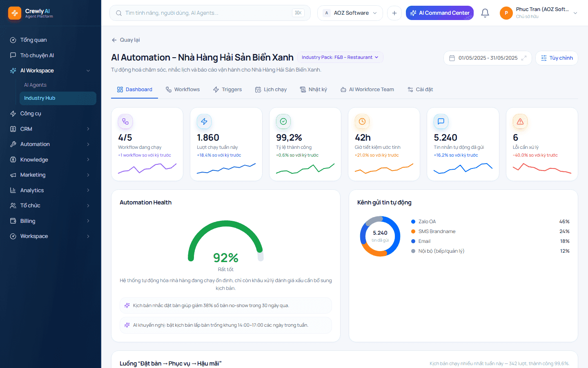Click the plus icon beside AOZ Software
Viewport: 588px width, 368px height.
(x=394, y=13)
